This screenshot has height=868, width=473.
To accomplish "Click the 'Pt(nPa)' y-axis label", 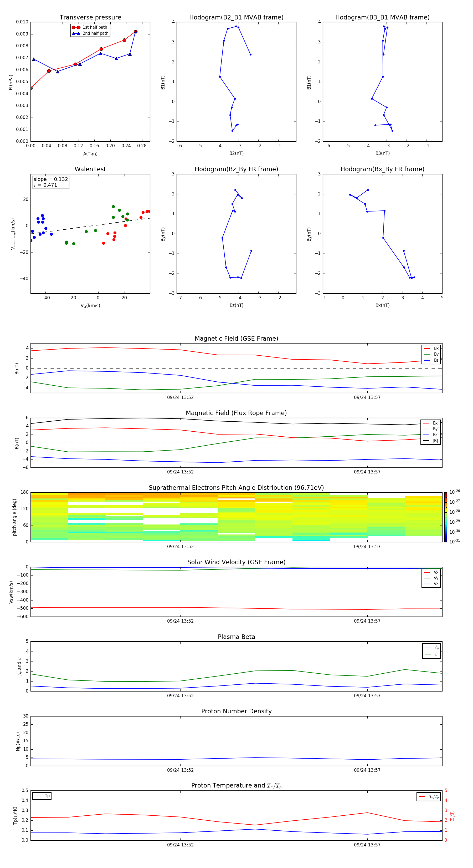I will pos(11,82).
